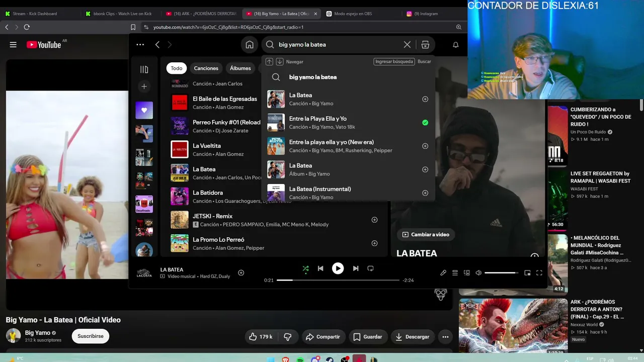Skip to next track
This screenshot has width=644, height=362.
(x=356, y=268)
